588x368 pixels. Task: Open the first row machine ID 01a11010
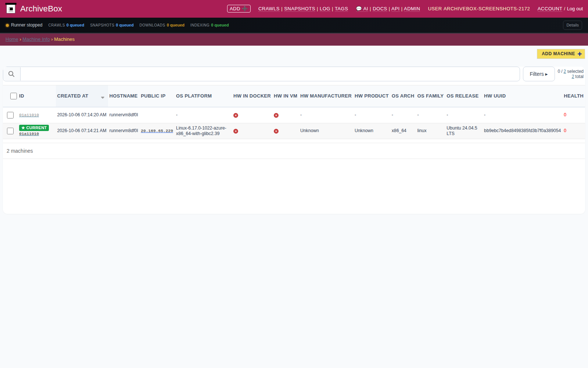click(x=29, y=115)
